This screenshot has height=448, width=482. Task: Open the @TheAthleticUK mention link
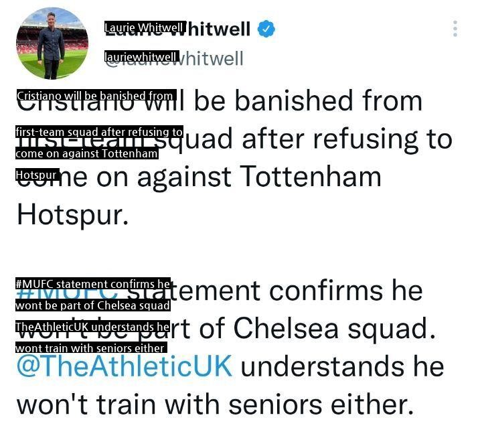coord(125,366)
